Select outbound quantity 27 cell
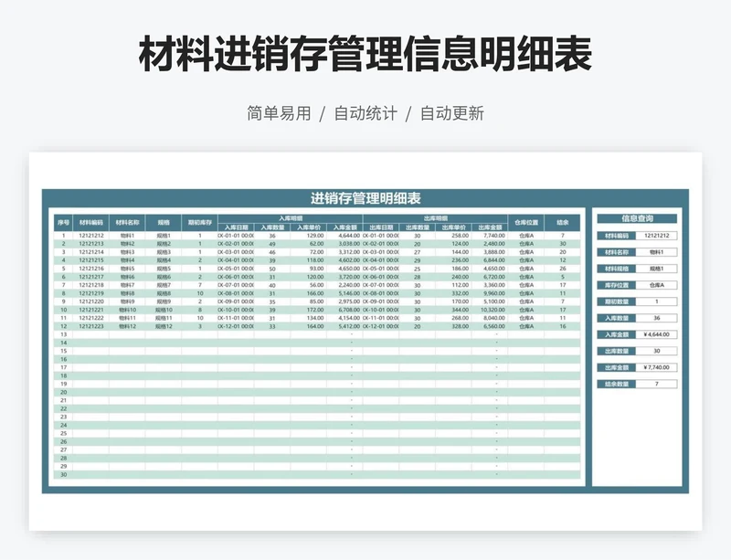This screenshot has height=560, width=731. (418, 252)
